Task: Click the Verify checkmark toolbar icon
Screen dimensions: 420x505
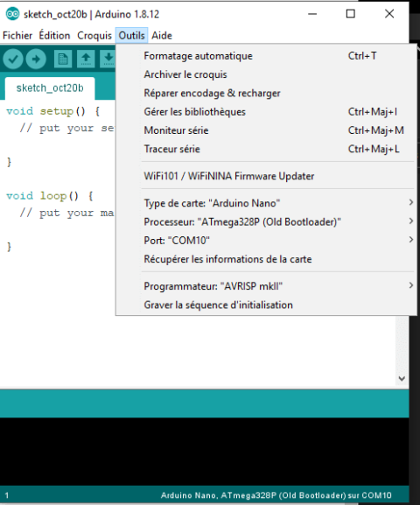Action: 13,59
